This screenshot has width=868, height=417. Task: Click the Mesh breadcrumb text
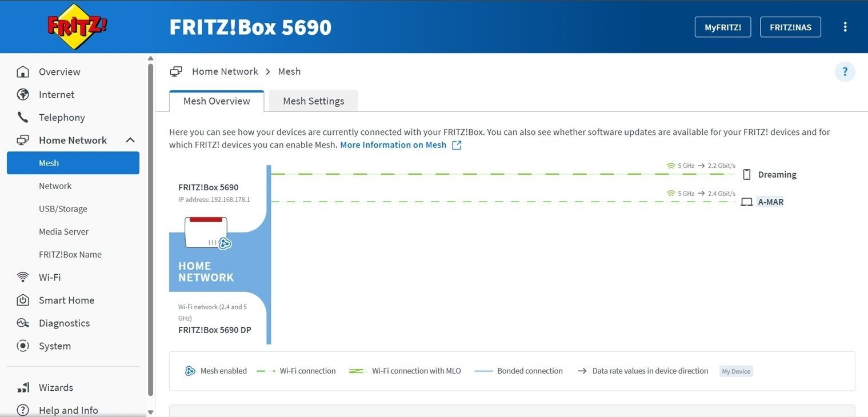point(289,71)
